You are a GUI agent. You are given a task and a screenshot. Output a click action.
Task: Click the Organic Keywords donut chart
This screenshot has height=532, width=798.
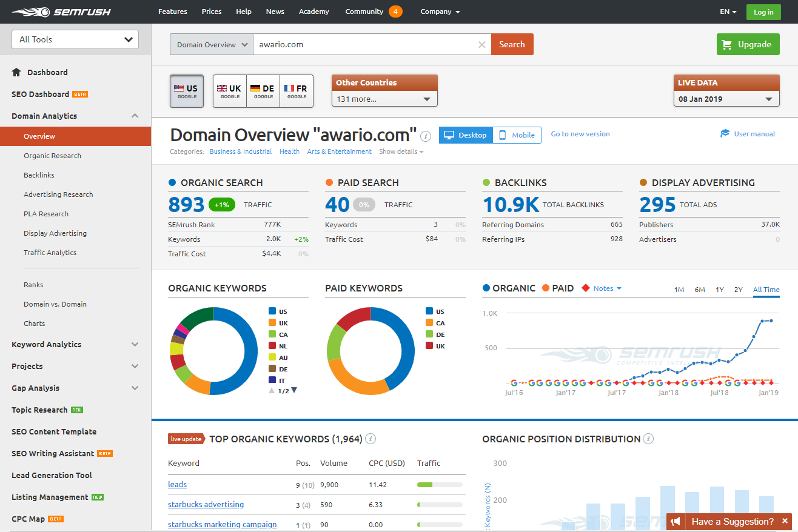point(213,351)
